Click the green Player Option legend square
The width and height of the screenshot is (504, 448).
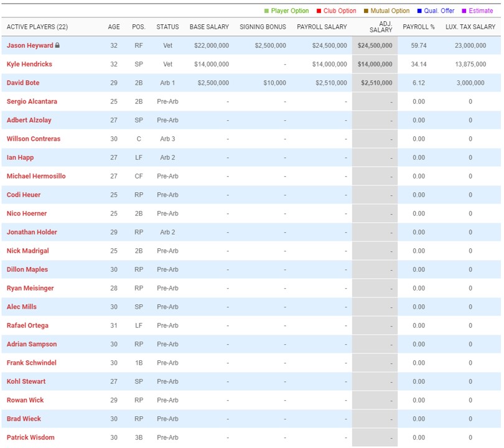(x=266, y=11)
